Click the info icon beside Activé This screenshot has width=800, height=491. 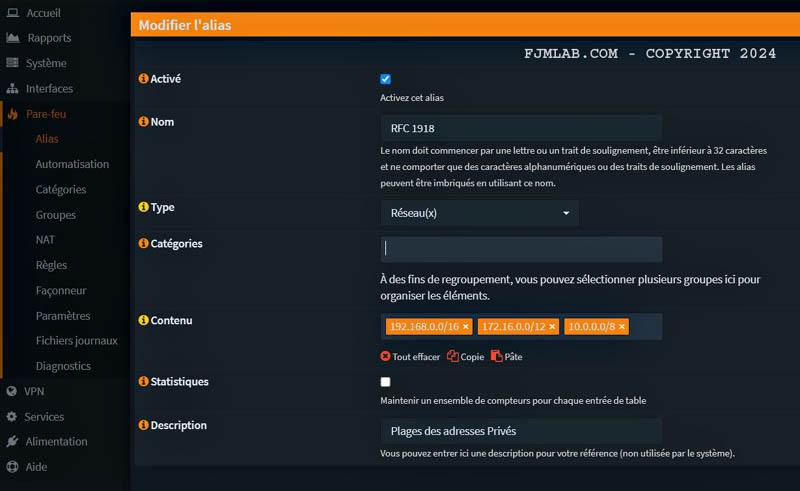click(143, 79)
